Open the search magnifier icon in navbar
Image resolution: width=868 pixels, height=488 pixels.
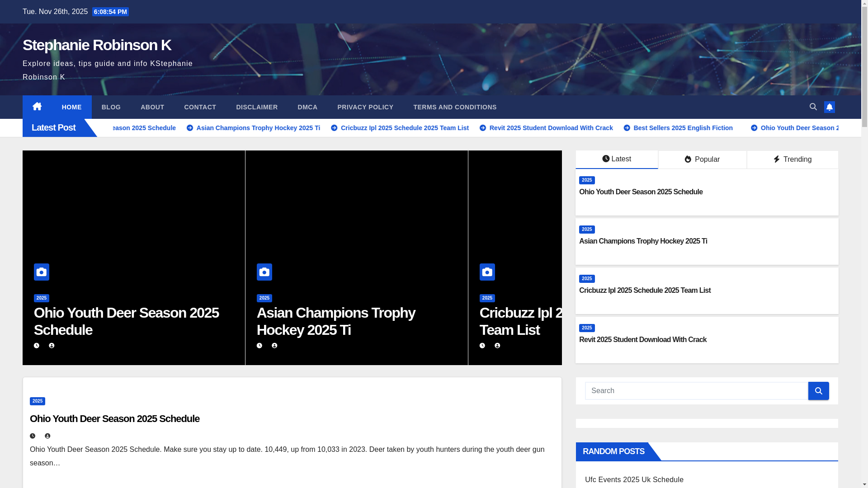tap(813, 107)
